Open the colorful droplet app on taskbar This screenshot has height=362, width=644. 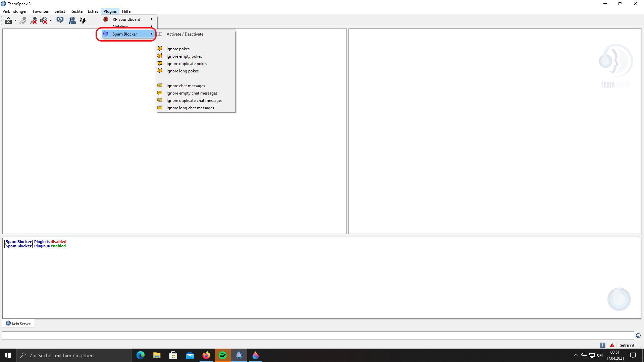[255, 355]
